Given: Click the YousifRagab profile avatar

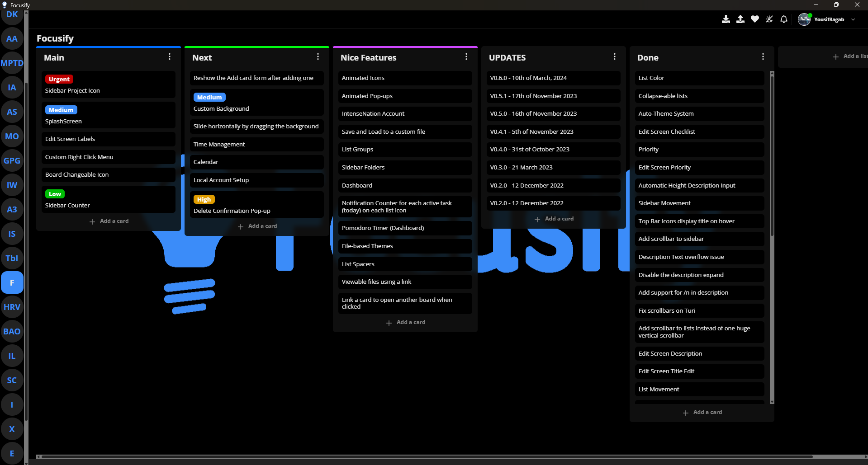Looking at the screenshot, I should point(804,19).
